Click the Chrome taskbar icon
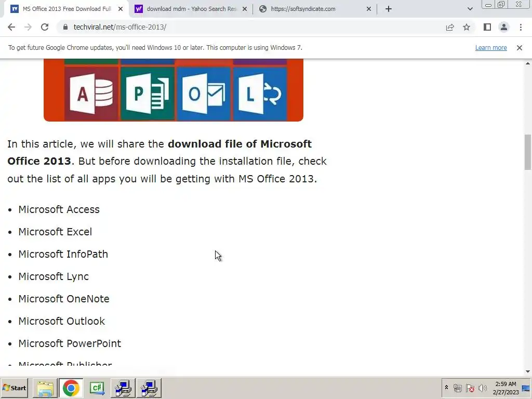This screenshot has width=532, height=399. (x=71, y=388)
